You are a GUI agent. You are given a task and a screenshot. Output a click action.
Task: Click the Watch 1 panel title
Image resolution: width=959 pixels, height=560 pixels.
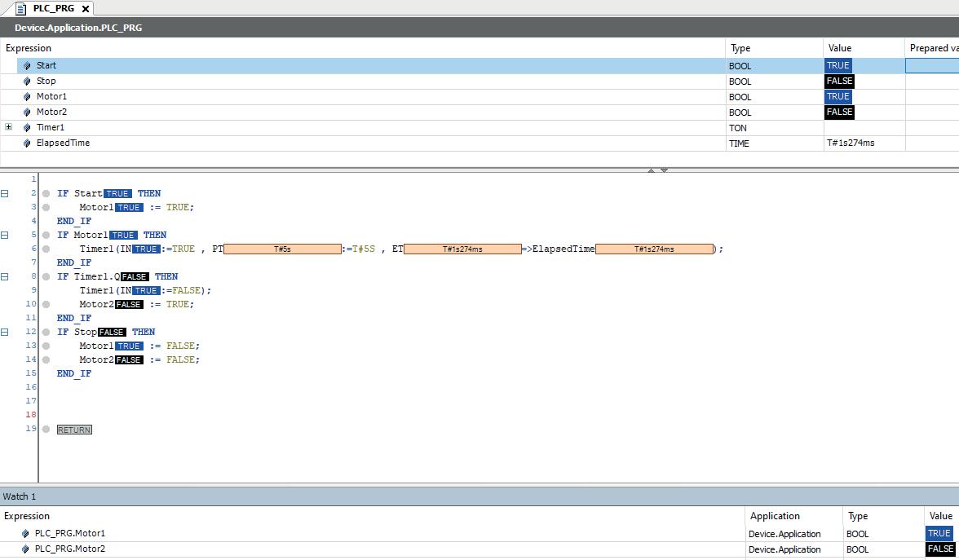[x=20, y=496]
